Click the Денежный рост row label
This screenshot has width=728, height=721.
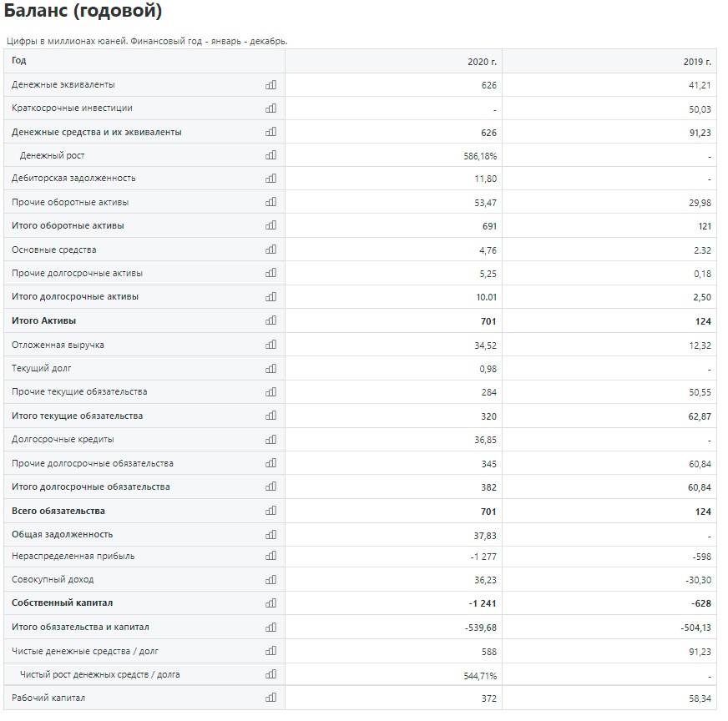pyautogui.click(x=52, y=155)
